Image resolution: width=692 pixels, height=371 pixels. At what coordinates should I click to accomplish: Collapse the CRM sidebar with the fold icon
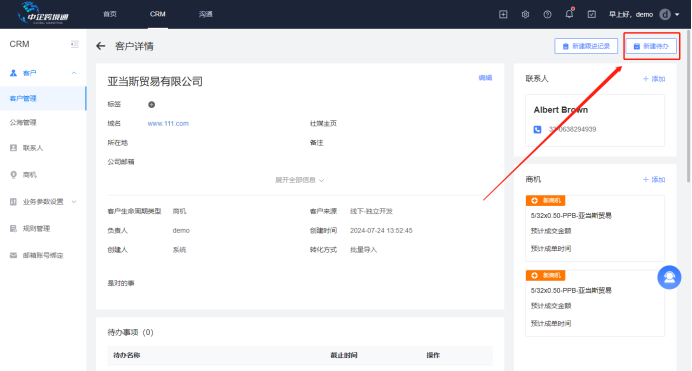[75, 44]
